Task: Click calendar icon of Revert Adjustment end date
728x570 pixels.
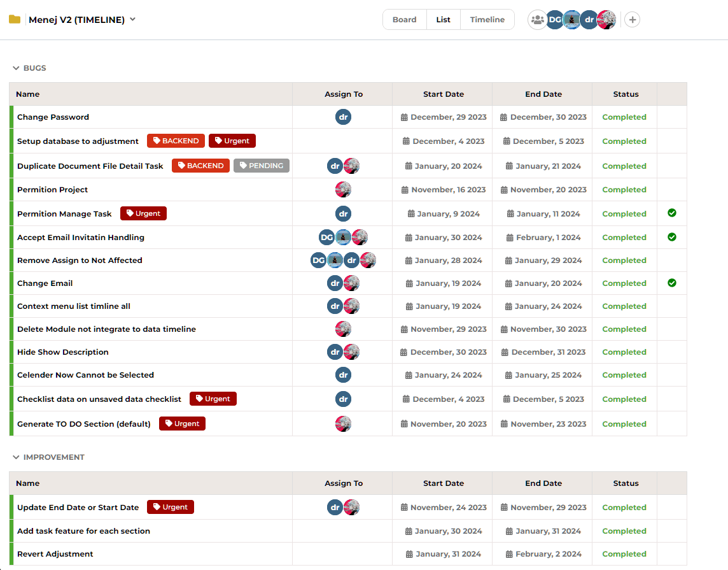Action: [x=509, y=553]
